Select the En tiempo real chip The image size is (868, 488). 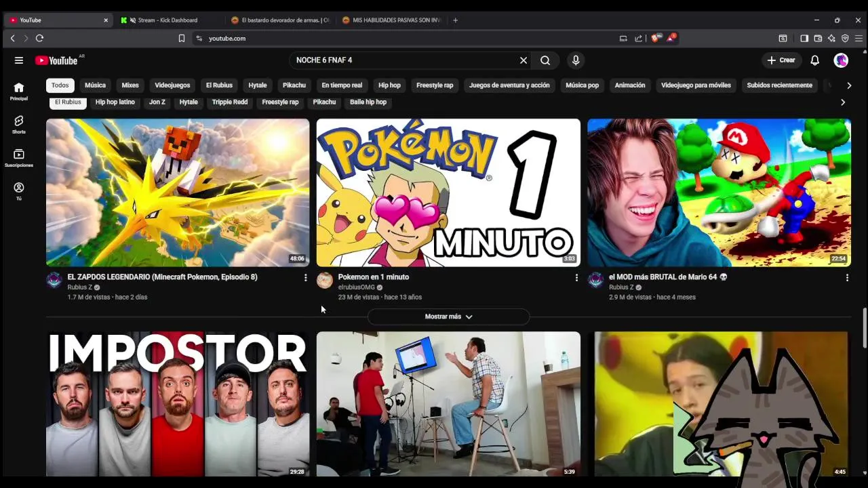(x=342, y=85)
